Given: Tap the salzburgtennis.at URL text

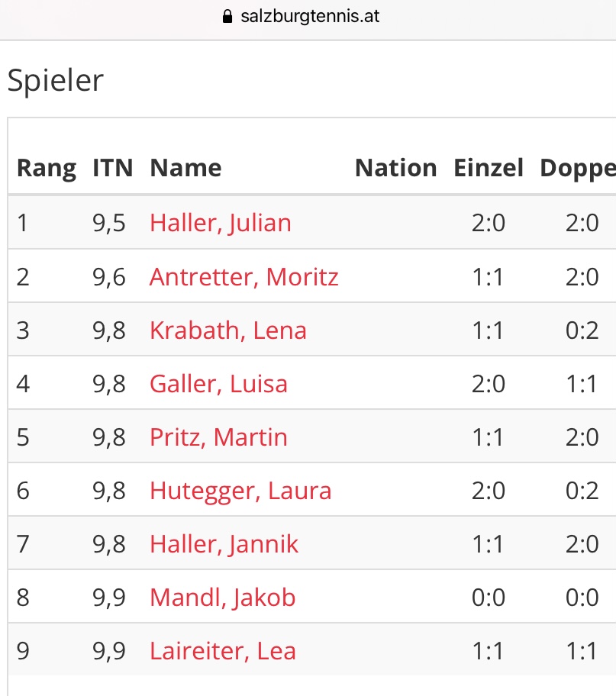Looking at the screenshot, I should (x=310, y=17).
